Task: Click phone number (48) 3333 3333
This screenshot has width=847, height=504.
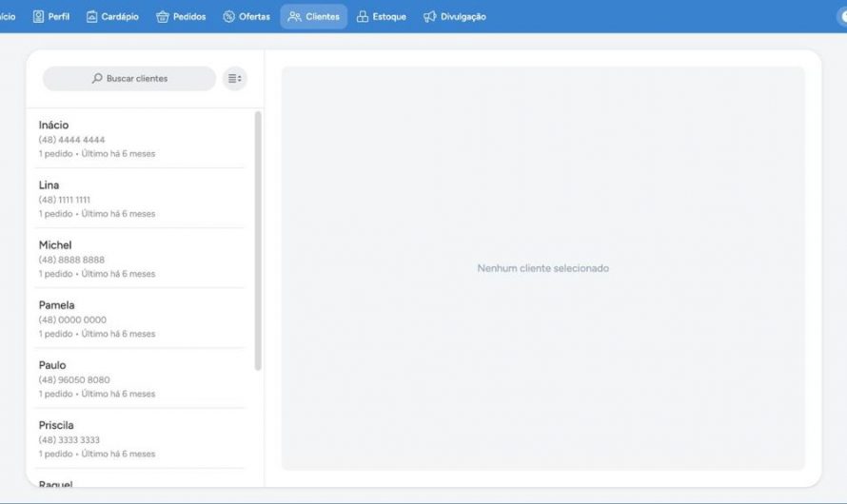Action: coord(69,439)
